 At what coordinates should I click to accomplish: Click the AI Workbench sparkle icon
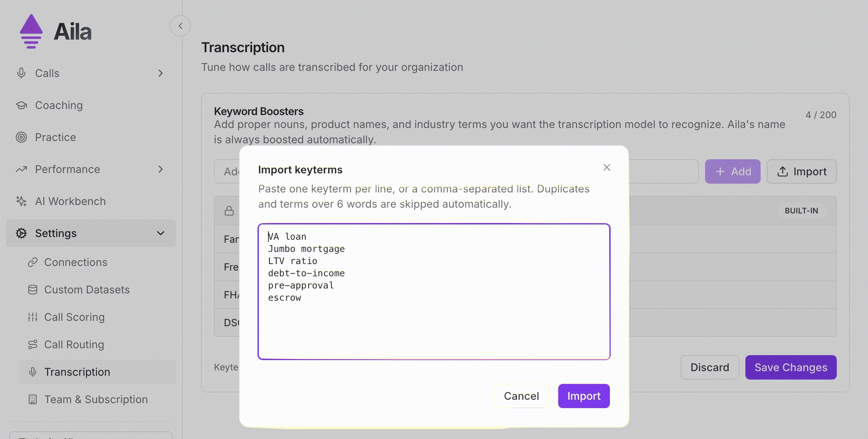coord(21,201)
